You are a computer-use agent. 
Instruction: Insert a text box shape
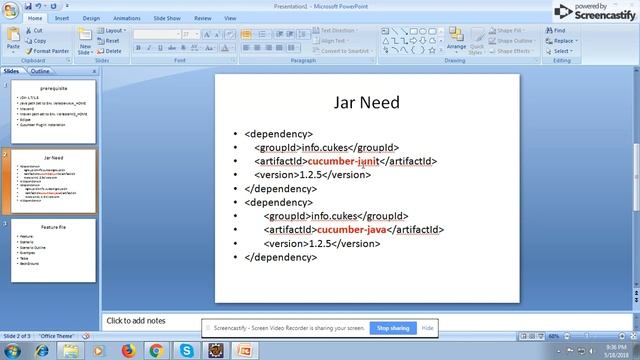click(x=385, y=31)
